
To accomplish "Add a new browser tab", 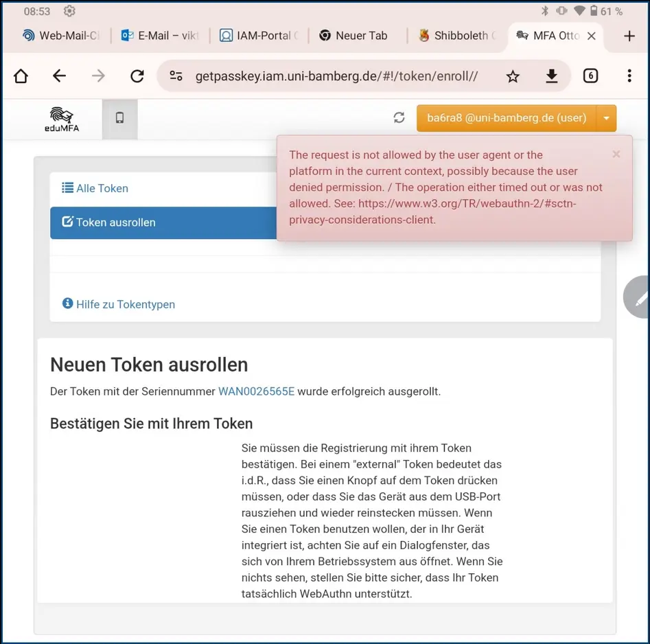I will tap(629, 36).
